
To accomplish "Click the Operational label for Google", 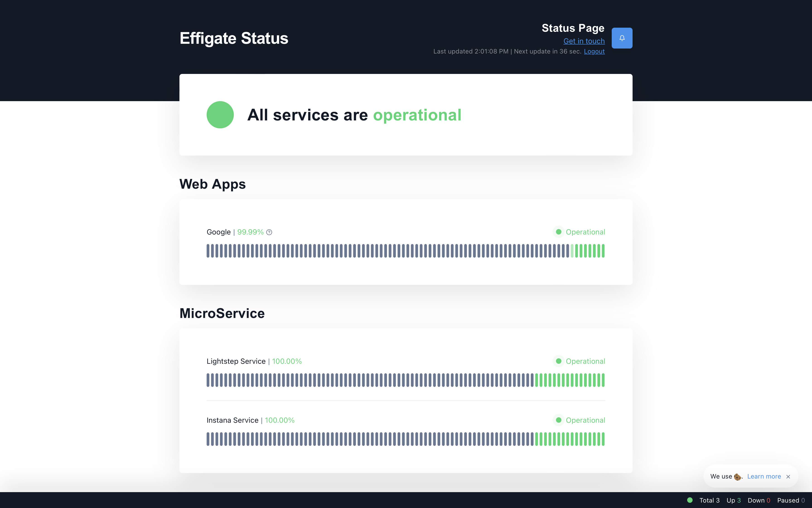I will tap(585, 232).
